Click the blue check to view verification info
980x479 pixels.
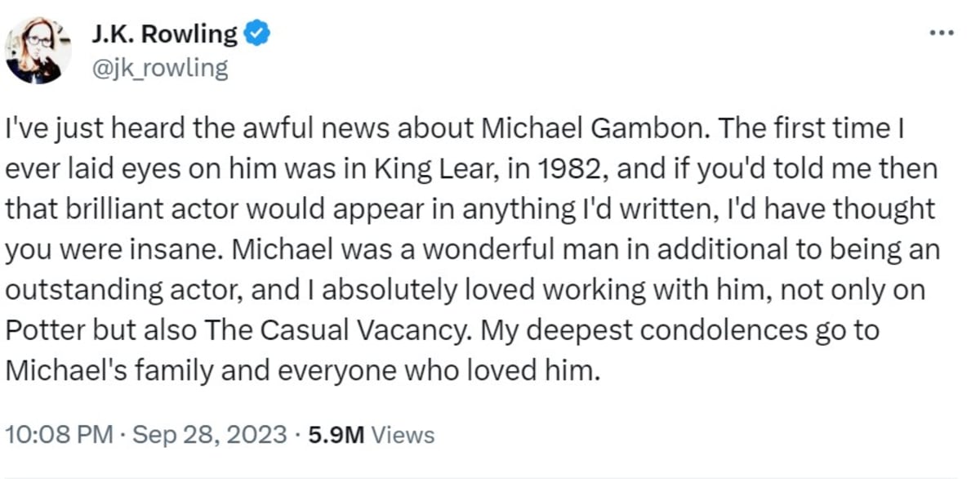tap(256, 33)
